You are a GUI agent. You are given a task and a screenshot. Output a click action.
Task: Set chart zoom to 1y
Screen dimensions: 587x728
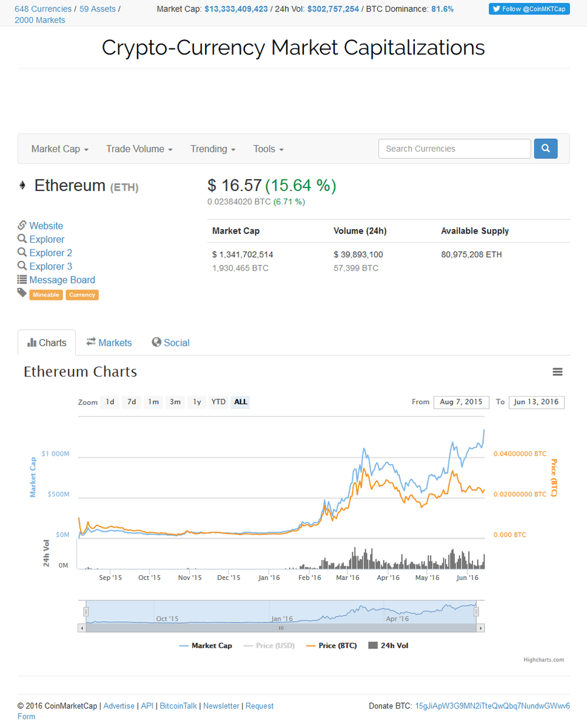197,402
